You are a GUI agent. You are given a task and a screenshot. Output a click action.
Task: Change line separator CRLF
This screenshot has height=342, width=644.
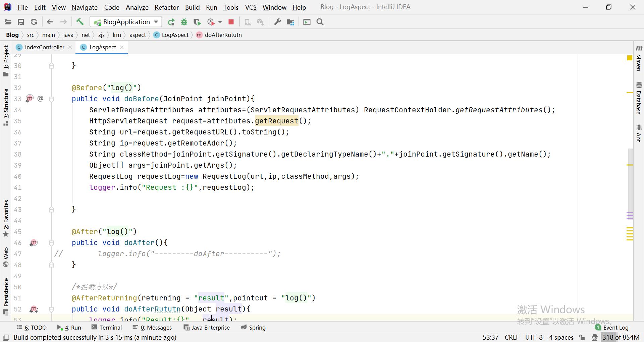(x=512, y=337)
